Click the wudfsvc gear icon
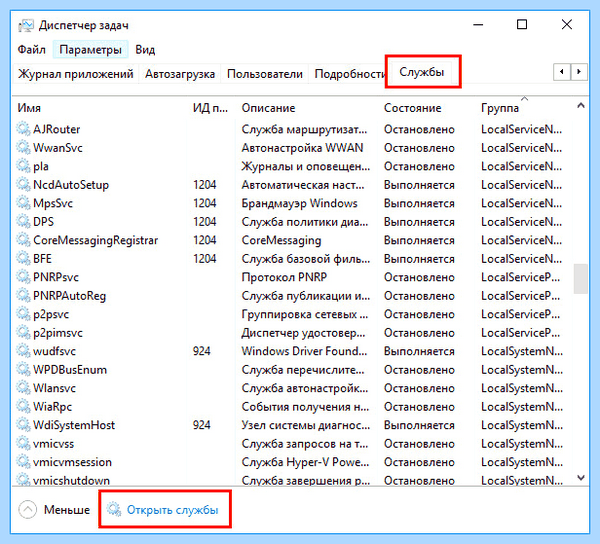The width and height of the screenshot is (600, 544). (23, 351)
